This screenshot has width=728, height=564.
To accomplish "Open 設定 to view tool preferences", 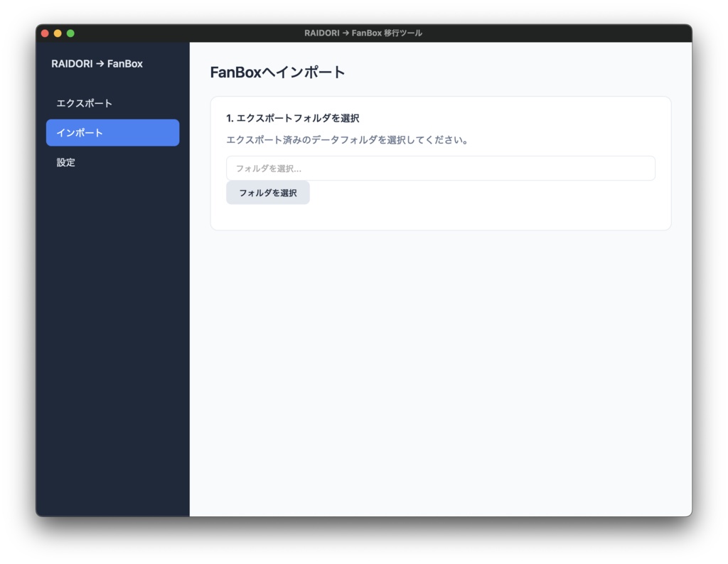I will pyautogui.click(x=65, y=162).
